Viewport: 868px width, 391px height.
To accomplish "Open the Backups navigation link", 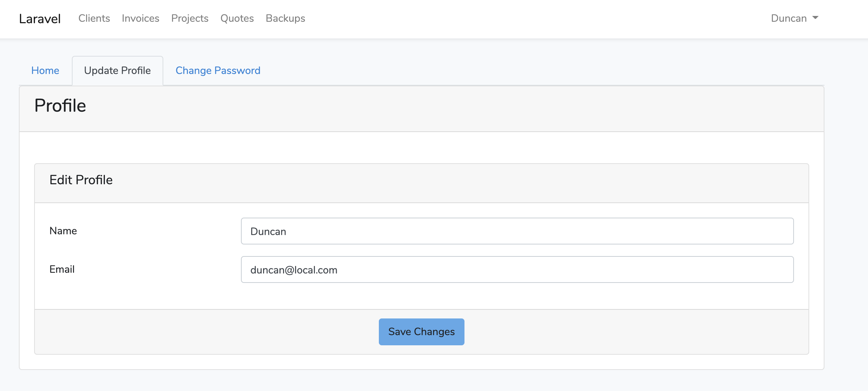I will click(285, 18).
